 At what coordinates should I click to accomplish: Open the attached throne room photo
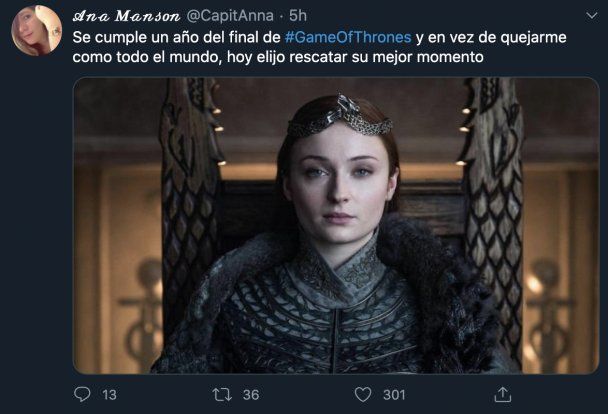(336, 226)
